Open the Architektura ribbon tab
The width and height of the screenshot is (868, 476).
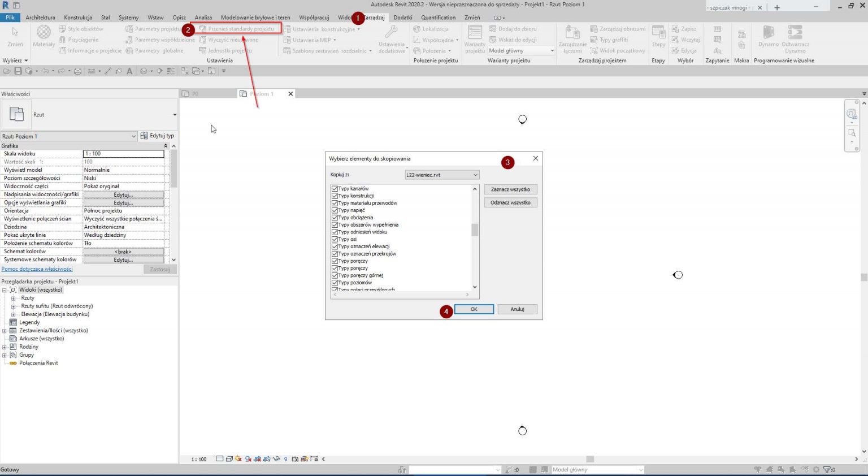pos(40,18)
